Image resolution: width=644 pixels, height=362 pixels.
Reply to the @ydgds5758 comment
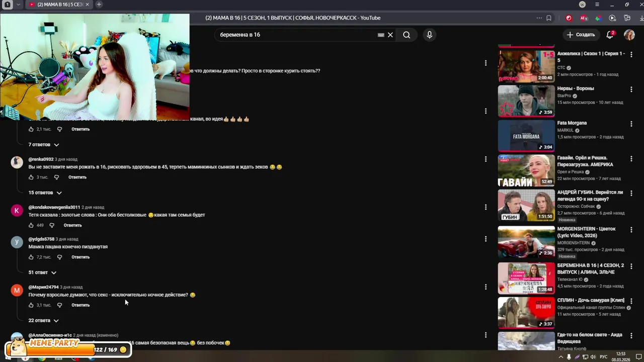pos(80,257)
